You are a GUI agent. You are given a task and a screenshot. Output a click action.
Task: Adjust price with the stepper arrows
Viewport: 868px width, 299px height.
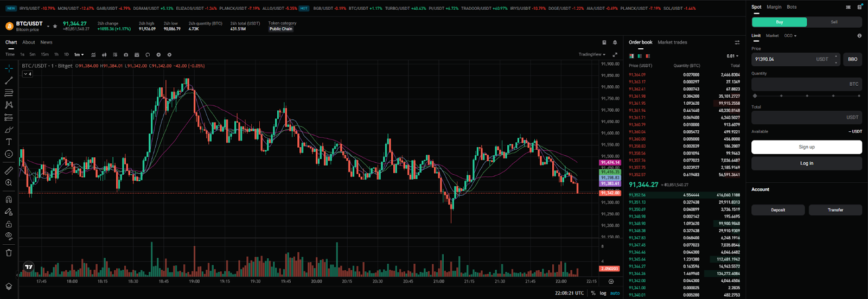(836, 59)
